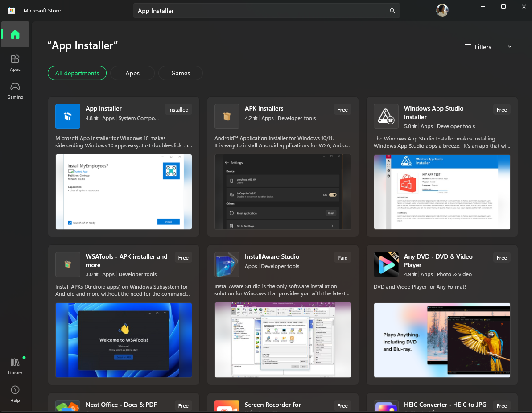The image size is (532, 413).
Task: Open the WSATools welcome screenshot thumbnail
Action: click(124, 340)
